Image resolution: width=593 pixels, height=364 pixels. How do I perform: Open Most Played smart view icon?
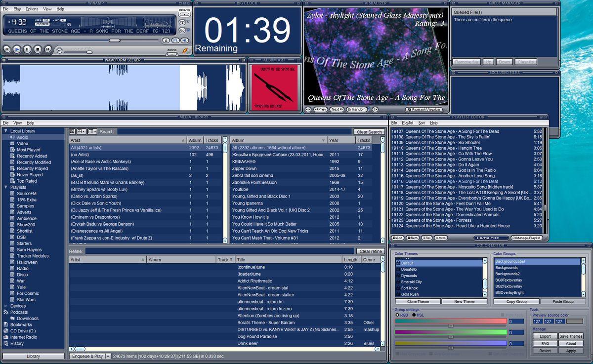[12, 150]
